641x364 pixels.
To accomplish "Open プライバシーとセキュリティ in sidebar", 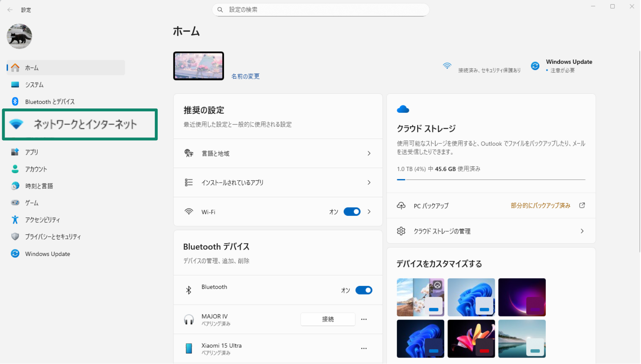I will 53,237.
